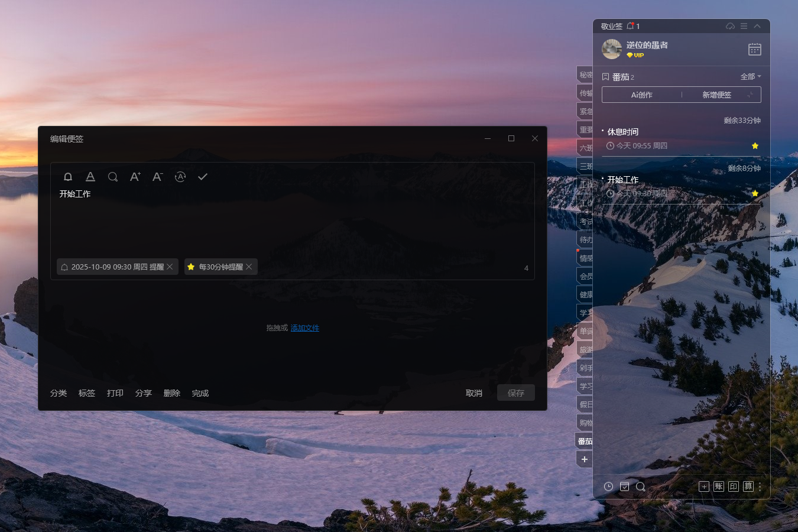This screenshot has height=532, width=798.
Task: Open the three-line hamburger menu in the panel header
Action: (744, 26)
